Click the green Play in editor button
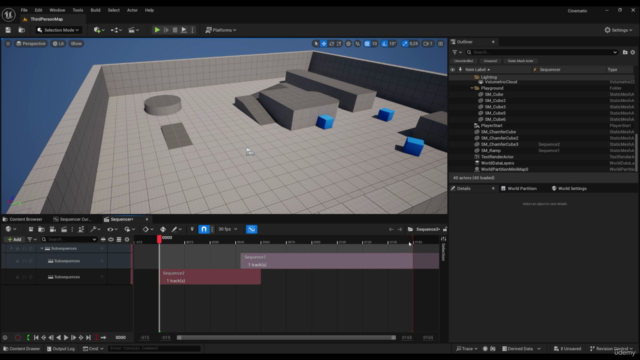This screenshot has height=360, width=640. coord(157,30)
